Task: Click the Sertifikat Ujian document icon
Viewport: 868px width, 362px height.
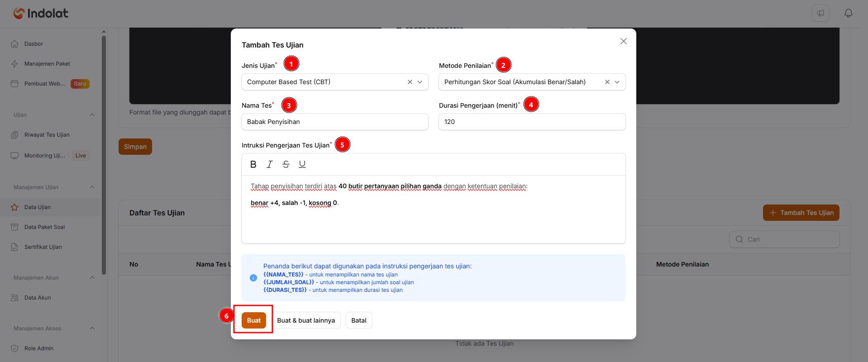Action: pyautogui.click(x=14, y=247)
